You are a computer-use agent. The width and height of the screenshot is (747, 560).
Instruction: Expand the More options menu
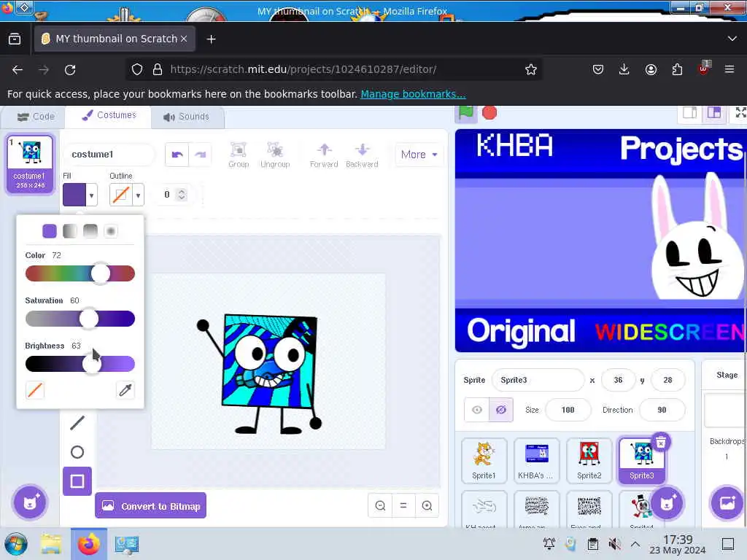coord(419,155)
